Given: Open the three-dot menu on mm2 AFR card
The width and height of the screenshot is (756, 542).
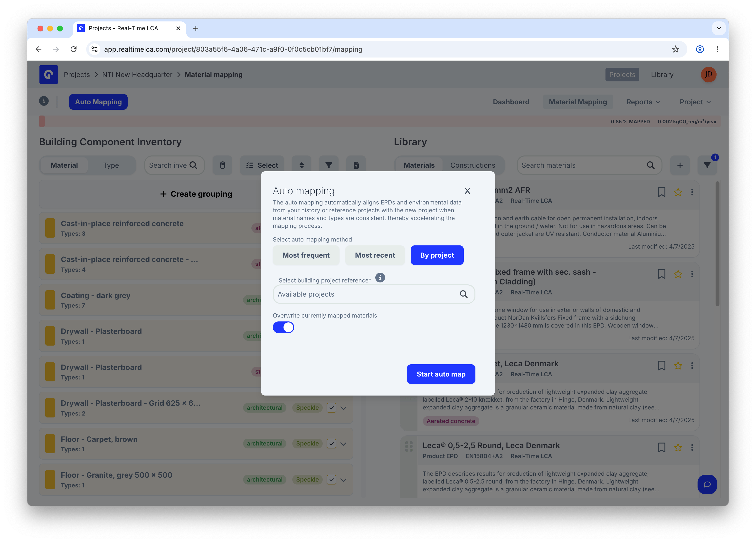Looking at the screenshot, I should pyautogui.click(x=692, y=192).
